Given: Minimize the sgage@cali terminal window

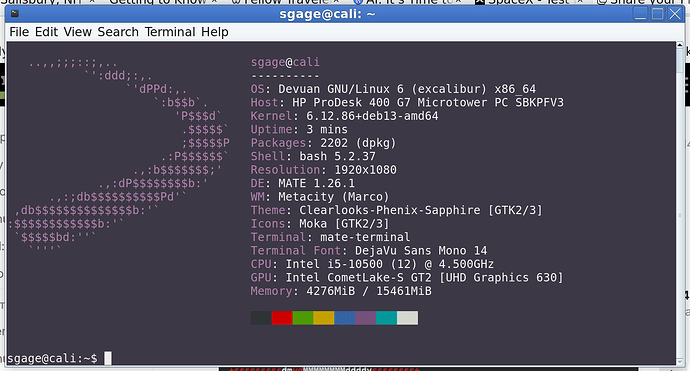Looking at the screenshot, I should click(x=640, y=14).
